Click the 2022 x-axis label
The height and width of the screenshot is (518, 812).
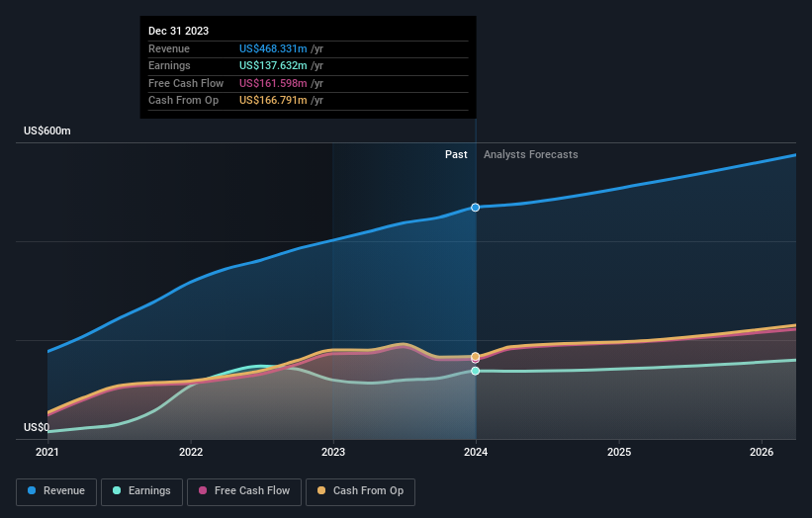[191, 453]
